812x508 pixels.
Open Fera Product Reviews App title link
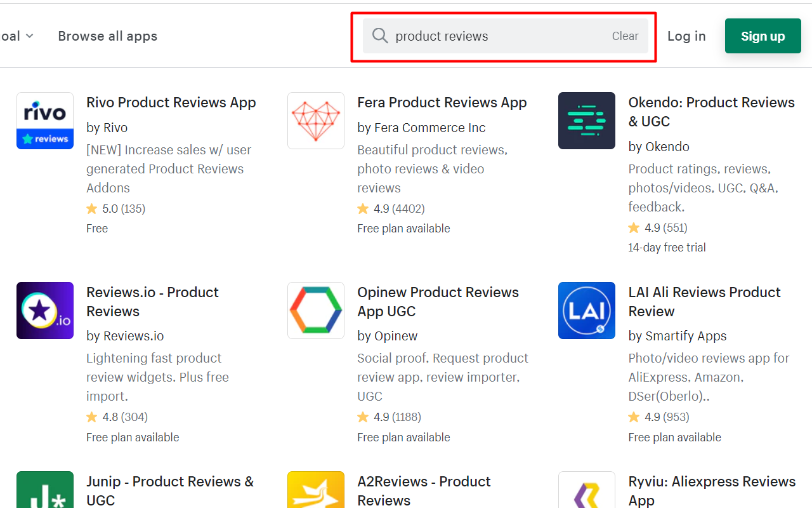click(442, 102)
